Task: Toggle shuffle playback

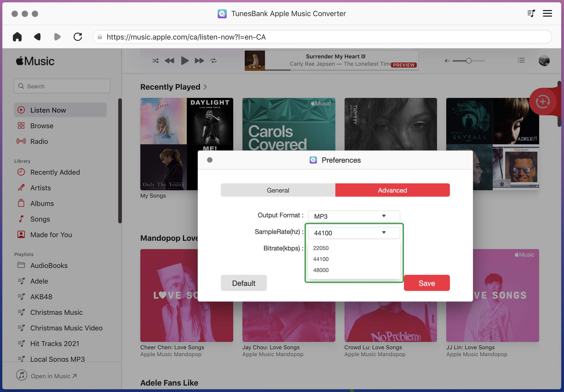Action: (x=155, y=61)
